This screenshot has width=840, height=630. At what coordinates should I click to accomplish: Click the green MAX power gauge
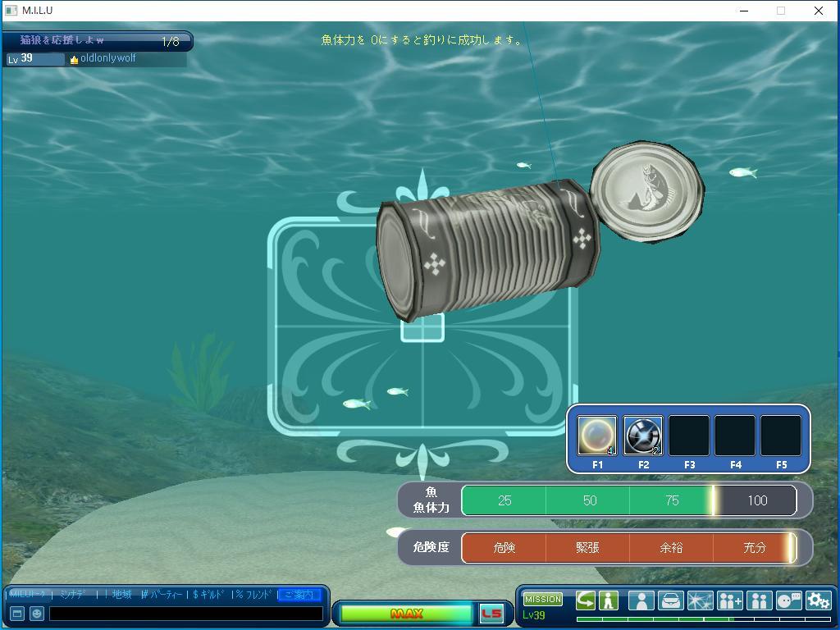click(407, 614)
